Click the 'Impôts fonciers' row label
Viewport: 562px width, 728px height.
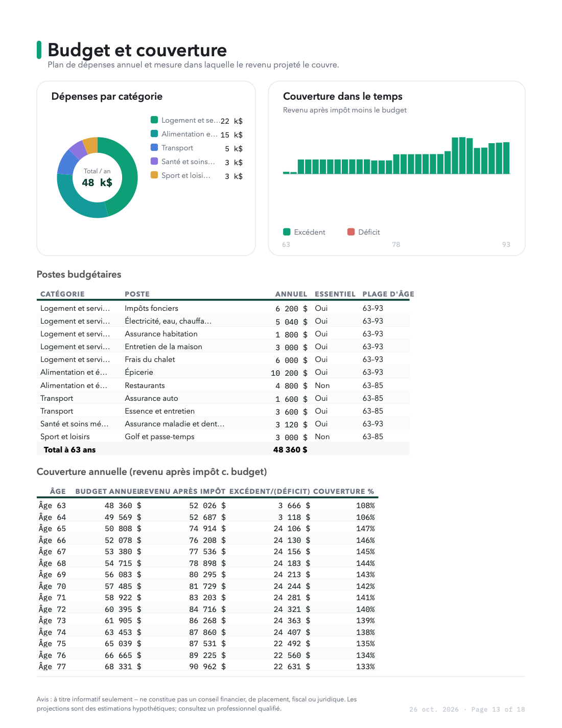152,308
